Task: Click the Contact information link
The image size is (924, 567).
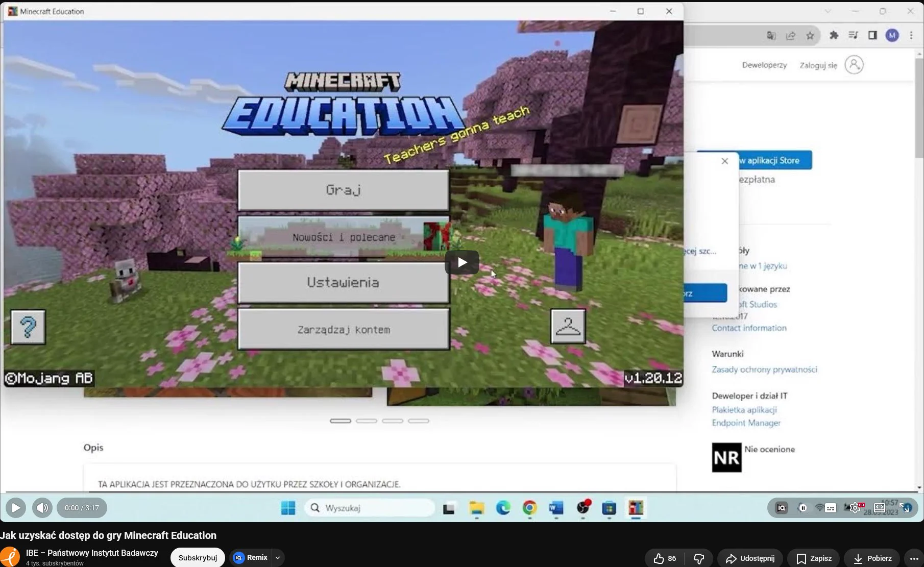Action: point(749,328)
